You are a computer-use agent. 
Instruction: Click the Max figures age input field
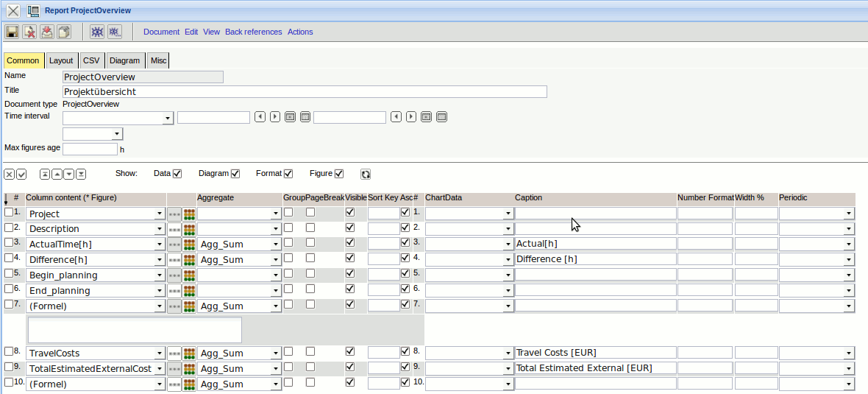point(90,149)
